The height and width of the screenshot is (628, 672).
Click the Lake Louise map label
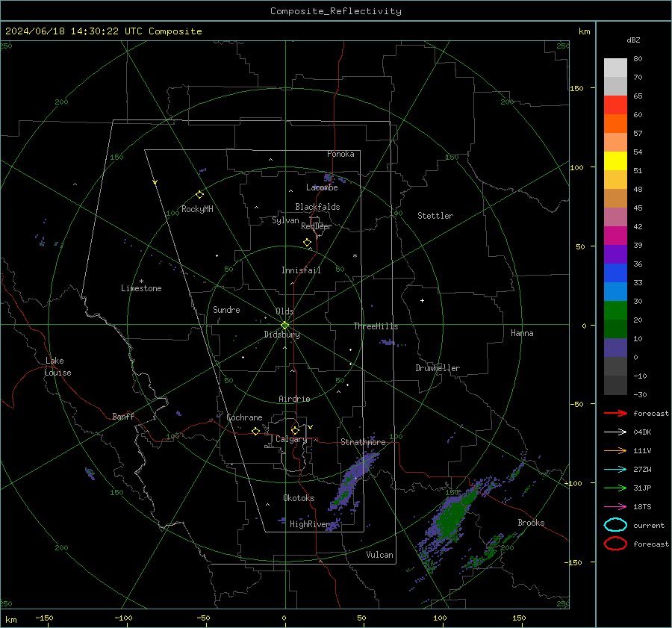tap(57, 367)
